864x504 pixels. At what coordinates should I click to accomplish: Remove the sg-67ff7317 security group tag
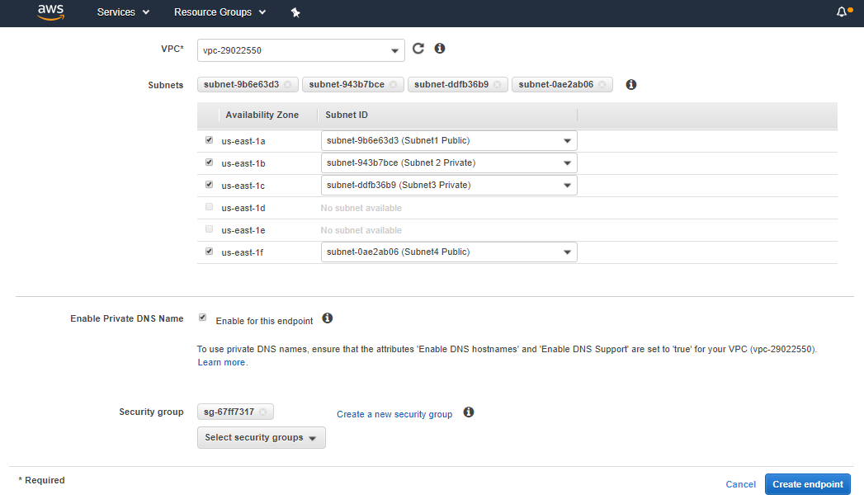tap(263, 412)
